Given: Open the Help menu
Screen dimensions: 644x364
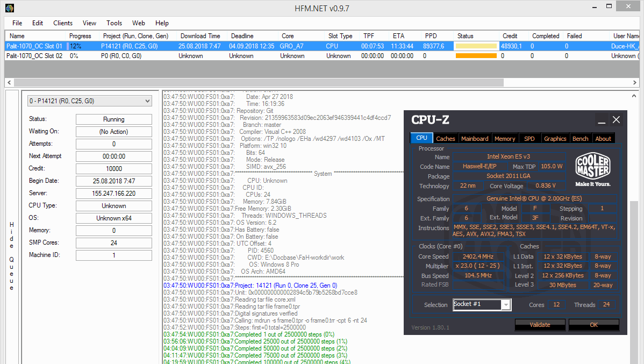Looking at the screenshot, I should [162, 23].
